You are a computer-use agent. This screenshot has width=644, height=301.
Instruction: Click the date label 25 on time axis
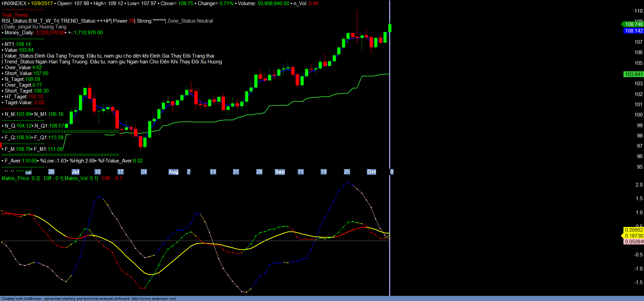347,172
